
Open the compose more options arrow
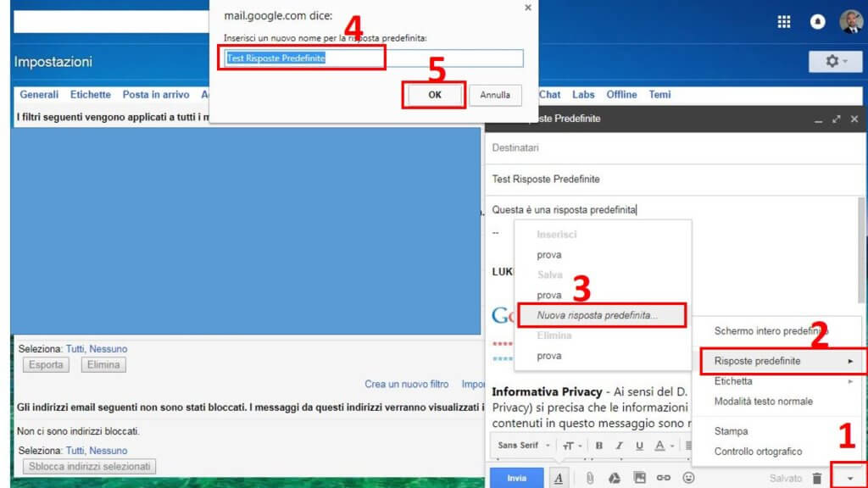pos(849,478)
